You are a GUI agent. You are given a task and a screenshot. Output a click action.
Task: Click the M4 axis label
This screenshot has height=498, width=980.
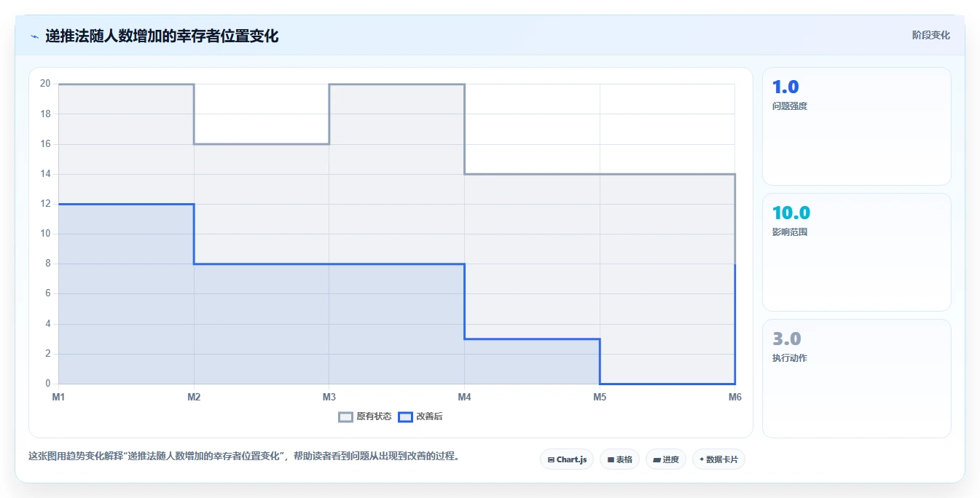point(464,397)
